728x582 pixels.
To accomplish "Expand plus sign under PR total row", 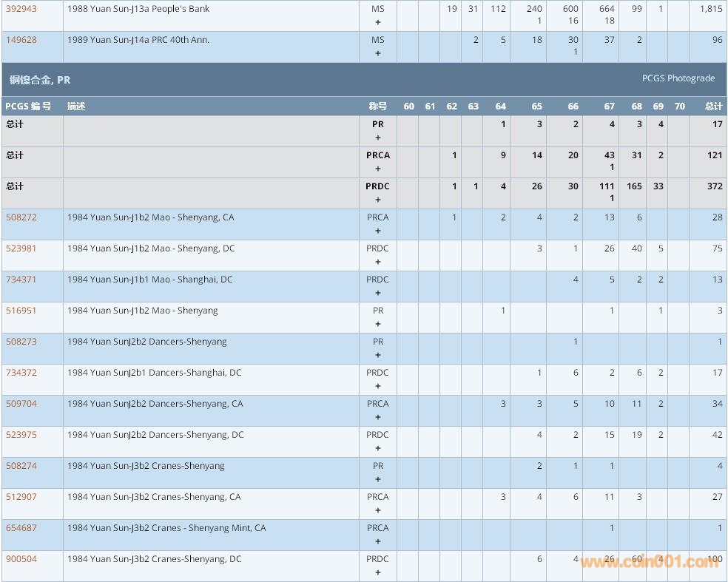I will [378, 138].
